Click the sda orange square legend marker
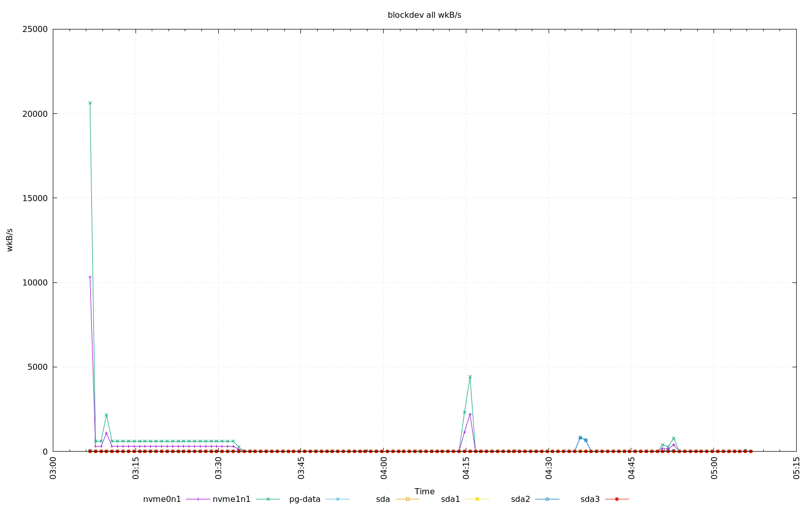This screenshot has height=508, width=812. pos(408,499)
